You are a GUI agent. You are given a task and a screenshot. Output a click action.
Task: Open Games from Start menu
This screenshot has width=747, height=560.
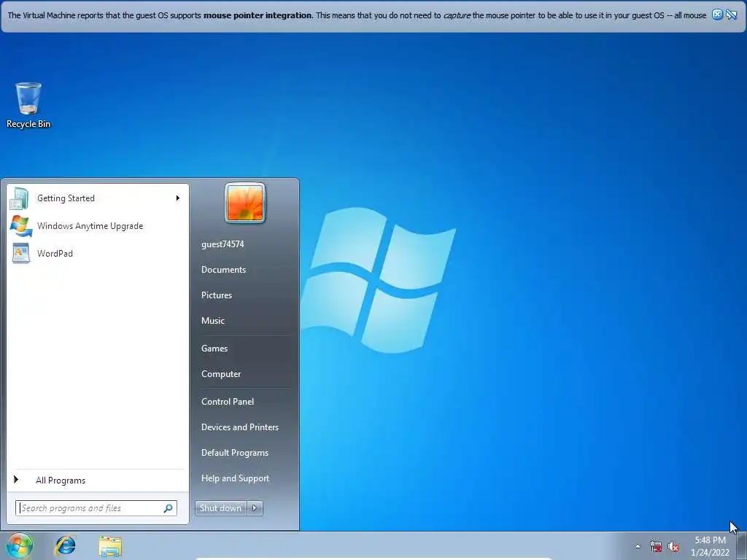214,349
